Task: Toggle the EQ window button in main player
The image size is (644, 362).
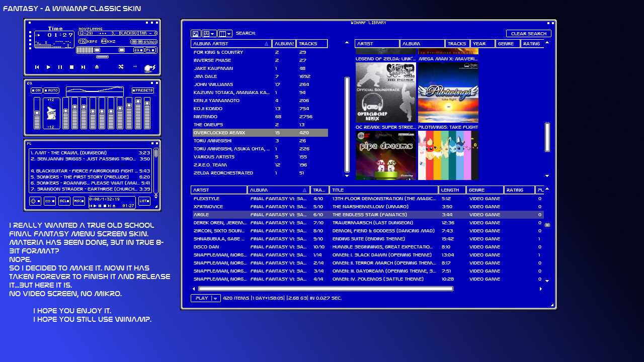Action: [138, 50]
